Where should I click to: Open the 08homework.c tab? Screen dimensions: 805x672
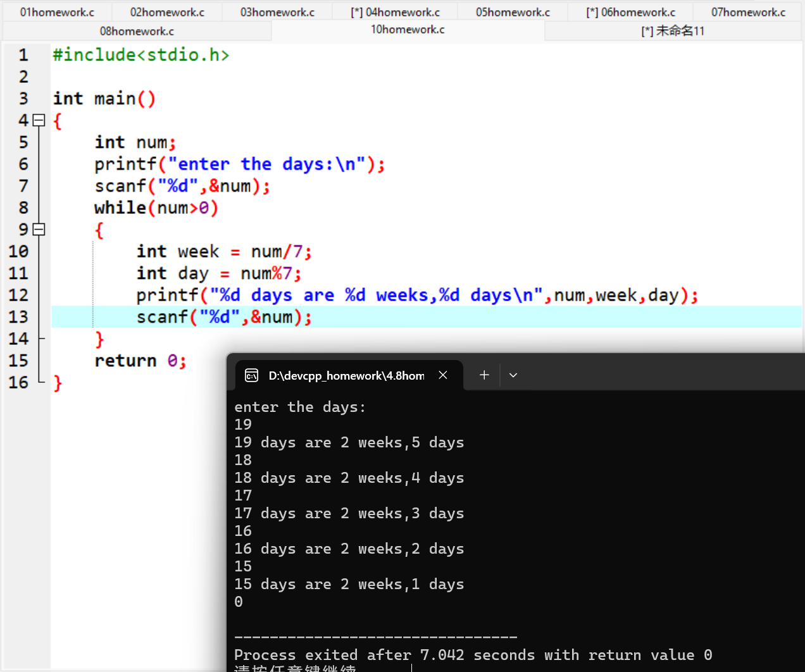click(137, 31)
